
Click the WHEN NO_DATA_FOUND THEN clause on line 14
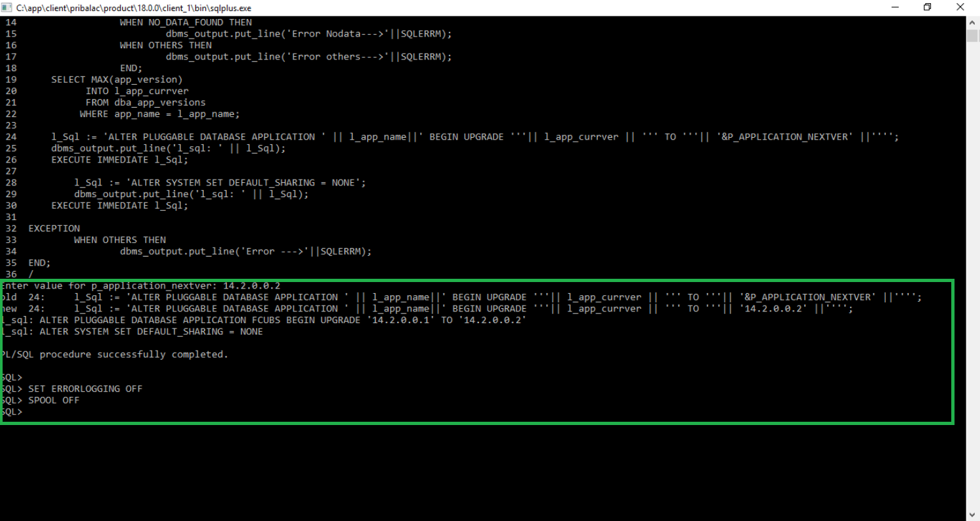pyautogui.click(x=185, y=22)
